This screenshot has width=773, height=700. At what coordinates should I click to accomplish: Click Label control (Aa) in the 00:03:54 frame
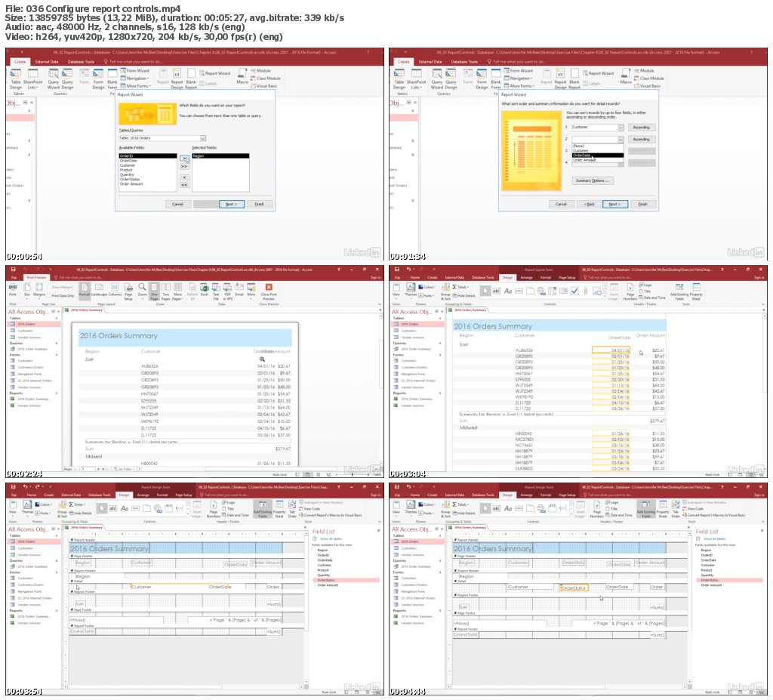pyautogui.click(x=125, y=509)
